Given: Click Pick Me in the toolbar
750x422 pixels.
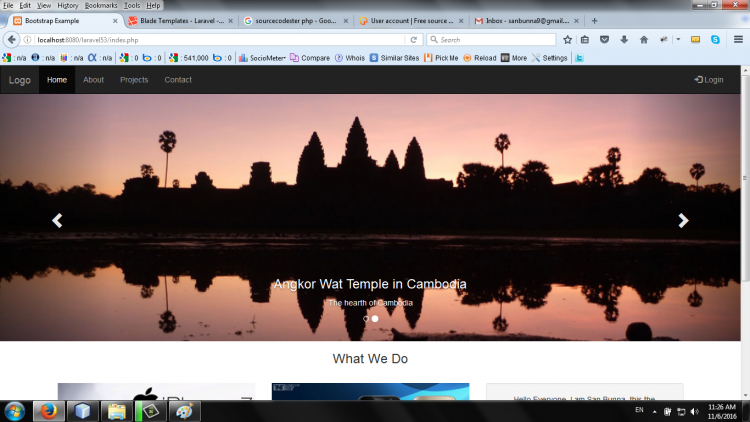Looking at the screenshot, I should click(x=441, y=58).
